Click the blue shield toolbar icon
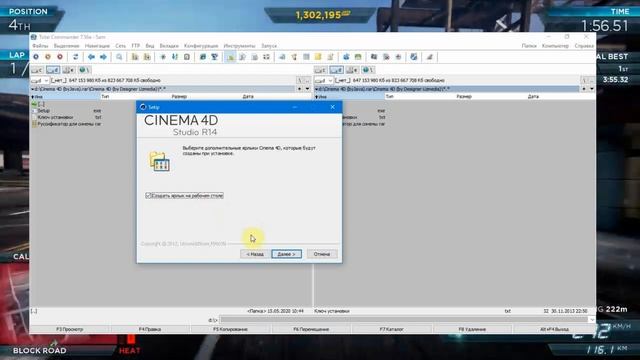Viewport: 640px width, 360px height. pos(413,57)
